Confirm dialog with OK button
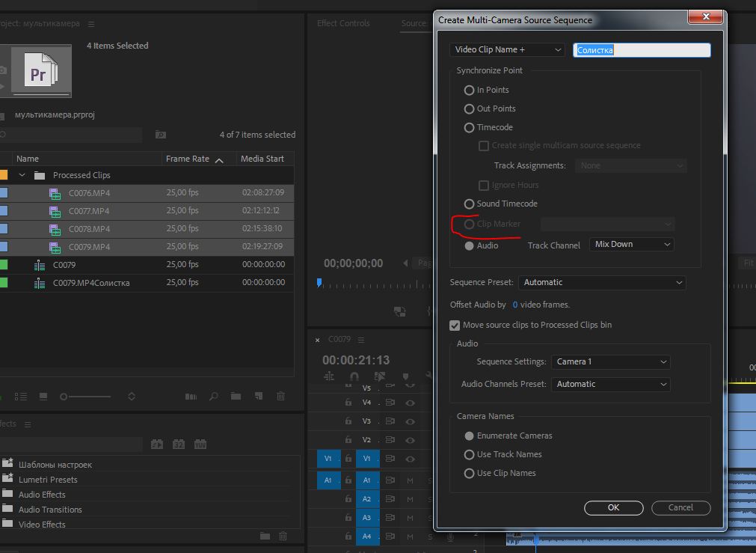This screenshot has height=553, width=756. click(613, 507)
